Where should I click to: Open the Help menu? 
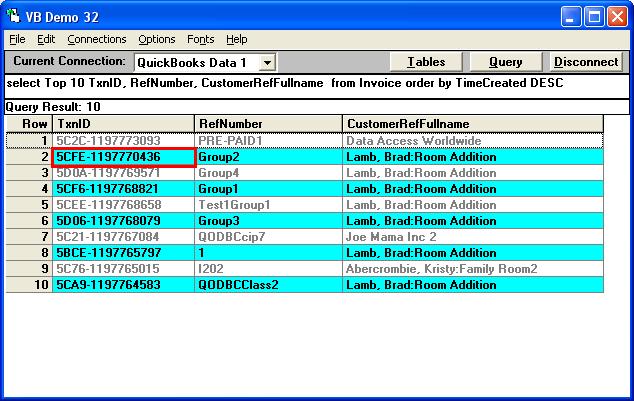pos(237,39)
